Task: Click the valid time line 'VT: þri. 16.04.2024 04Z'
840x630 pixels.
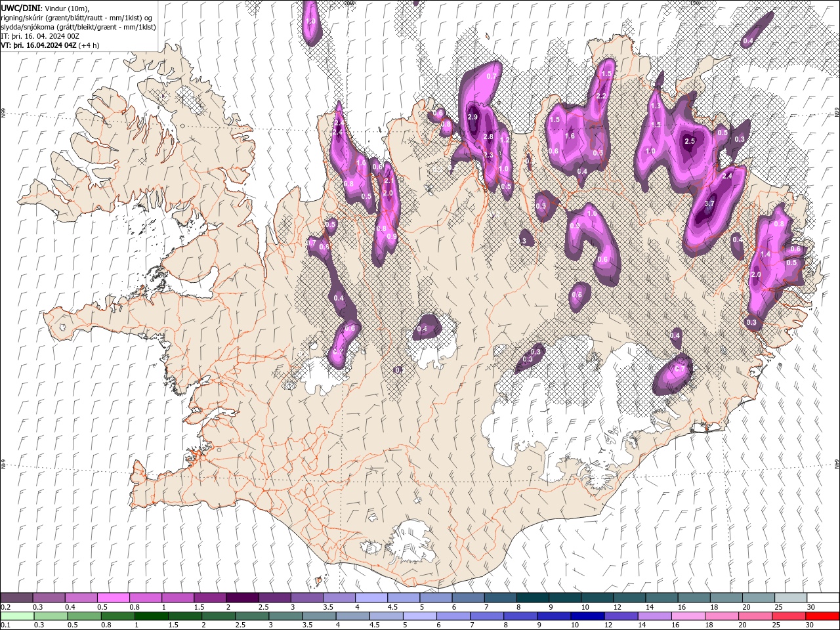Action: (x=39, y=45)
